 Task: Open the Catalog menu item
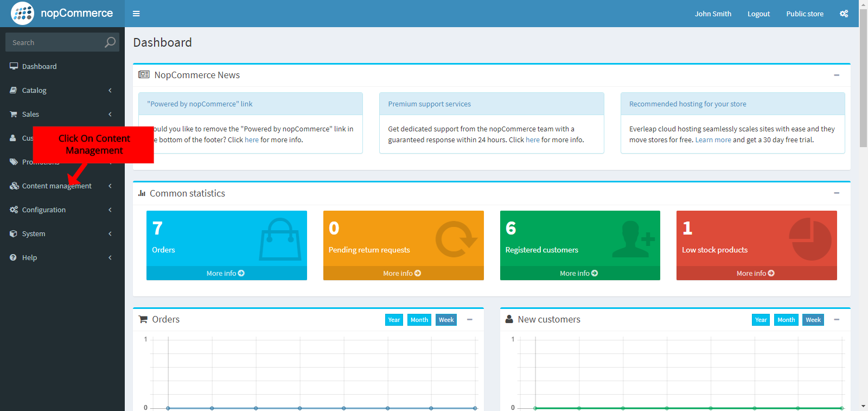point(62,90)
